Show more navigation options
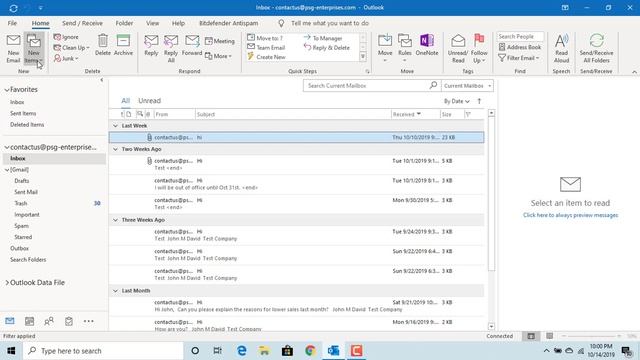 [x=89, y=321]
